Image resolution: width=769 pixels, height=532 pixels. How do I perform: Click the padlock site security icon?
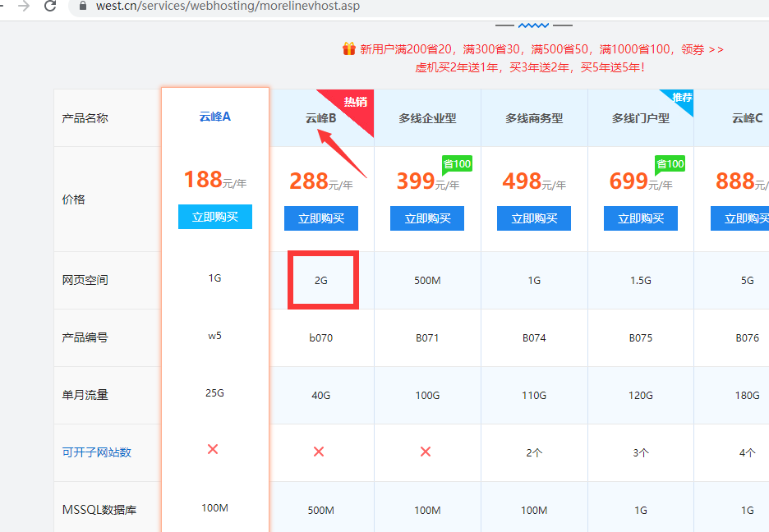point(82,6)
